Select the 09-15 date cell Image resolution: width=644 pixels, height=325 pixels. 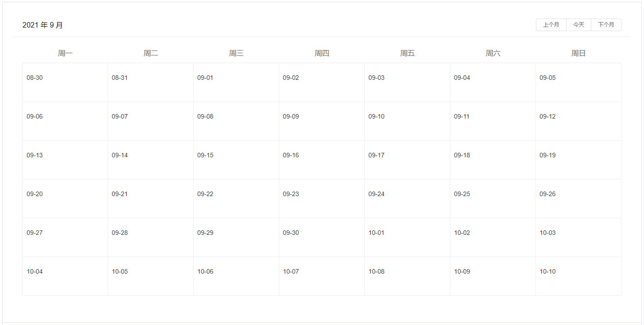pos(236,160)
